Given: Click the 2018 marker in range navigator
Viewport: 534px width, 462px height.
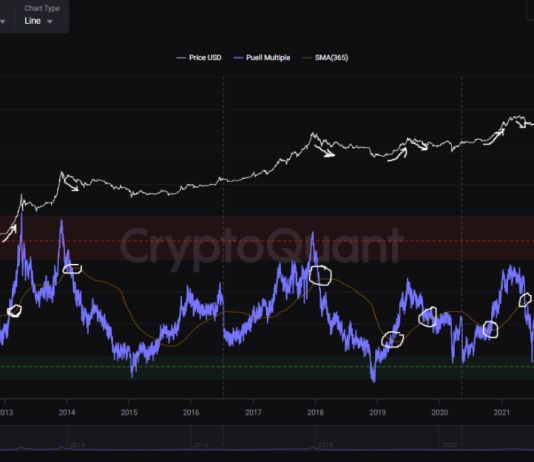Looking at the screenshot, I should [x=325, y=445].
